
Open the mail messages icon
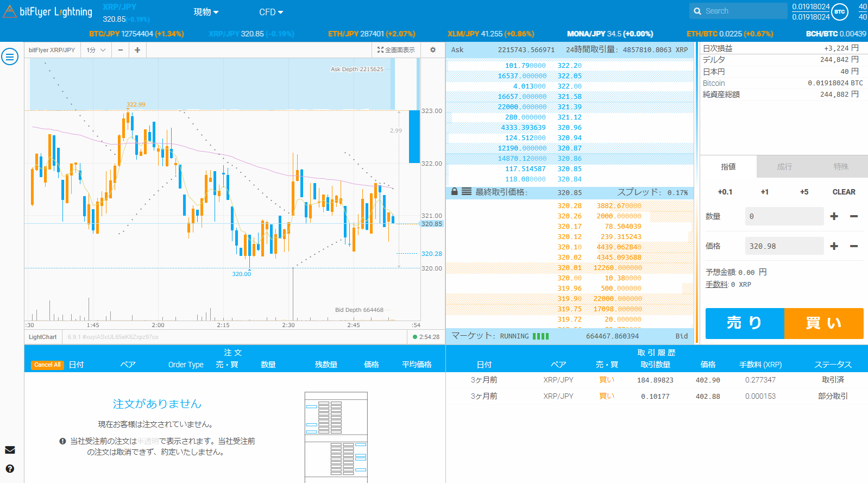click(10, 450)
